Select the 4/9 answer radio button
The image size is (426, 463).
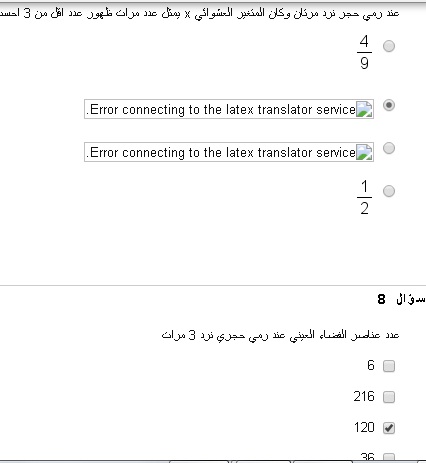point(389,46)
